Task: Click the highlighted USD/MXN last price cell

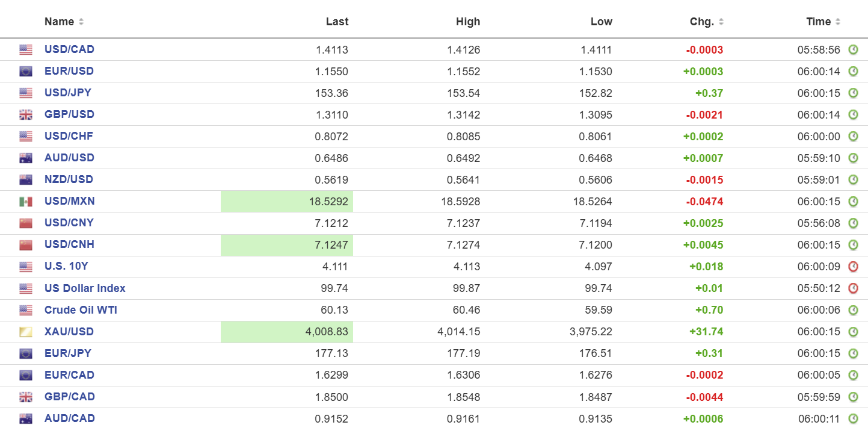Action: (287, 202)
